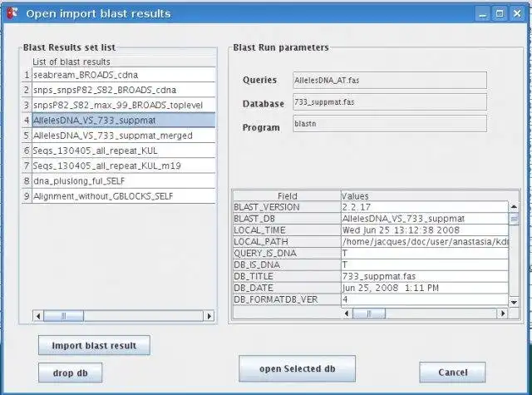Image resolution: width=532 pixels, height=395 pixels.
Task: Minimize the Open import blast results window
Action: 482,14
